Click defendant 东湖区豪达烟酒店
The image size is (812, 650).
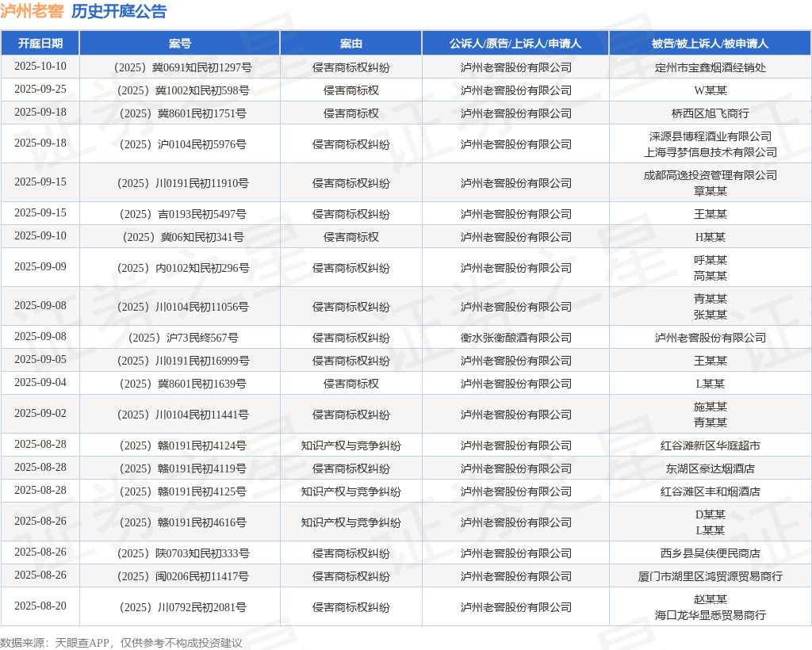tap(710, 468)
